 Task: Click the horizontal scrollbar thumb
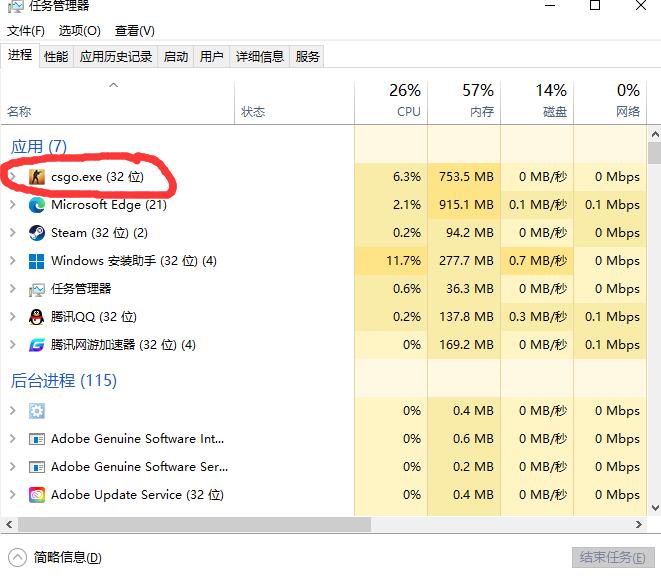(x=194, y=525)
